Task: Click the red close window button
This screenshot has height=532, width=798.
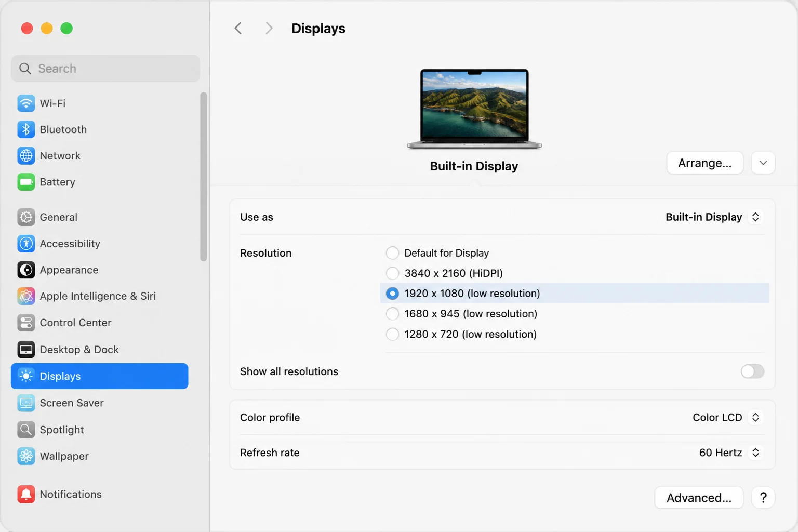Action: coord(27,28)
